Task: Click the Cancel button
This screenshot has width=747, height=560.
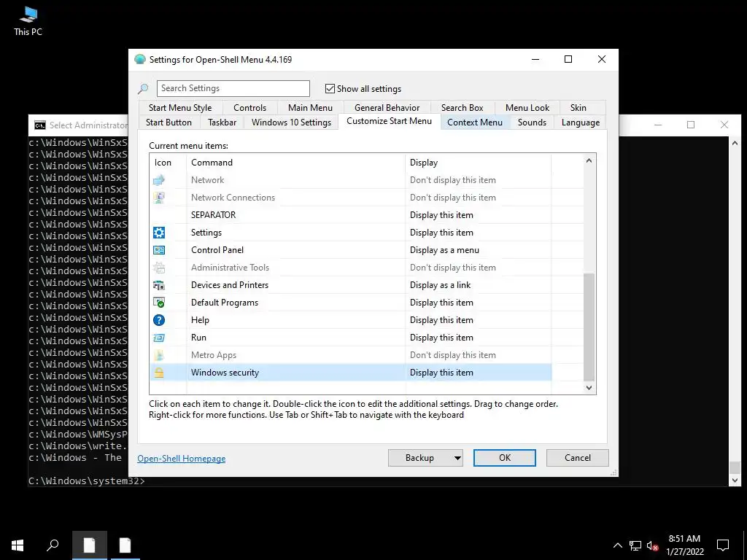Action: tap(578, 458)
